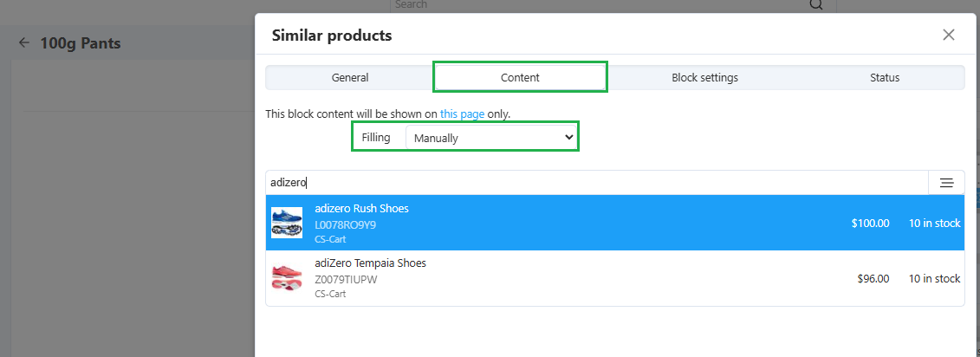Image resolution: width=980 pixels, height=357 pixels.
Task: Select the adizero Rush Shoes thumbnail
Action: [x=287, y=223]
